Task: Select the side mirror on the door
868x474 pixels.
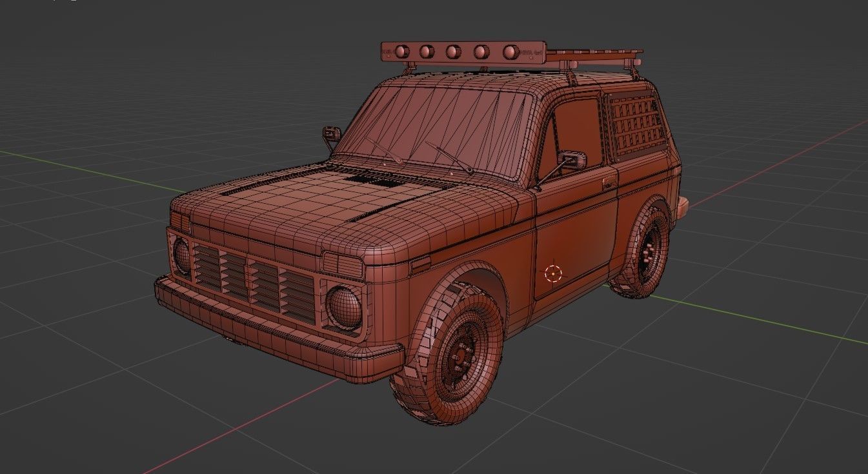Action: pyautogui.click(x=571, y=160)
